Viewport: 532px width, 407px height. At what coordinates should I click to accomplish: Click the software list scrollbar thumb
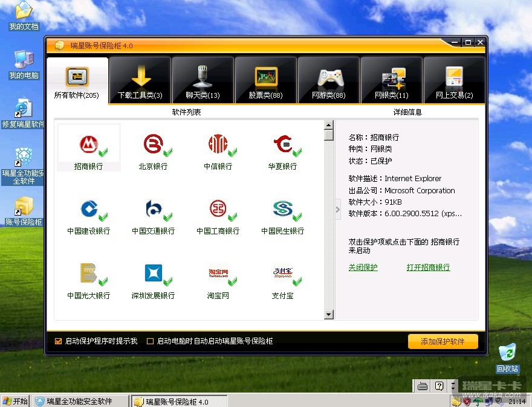pyautogui.click(x=328, y=135)
